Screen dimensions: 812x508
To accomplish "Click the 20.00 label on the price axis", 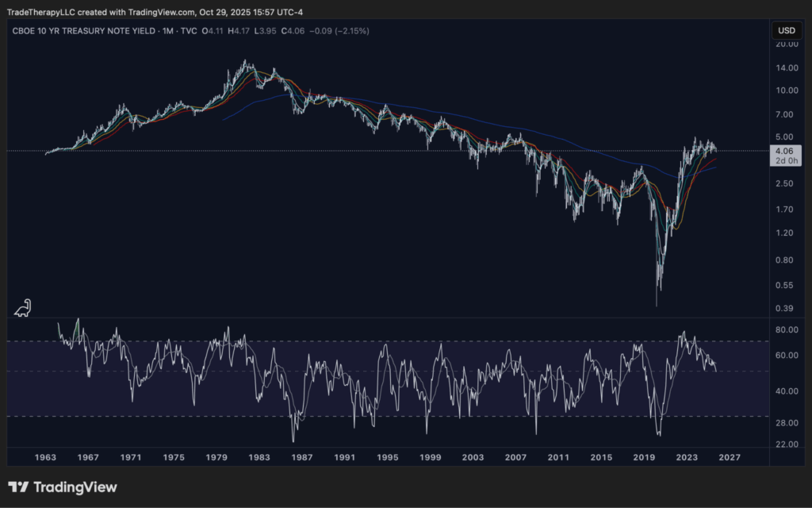I will coord(787,44).
